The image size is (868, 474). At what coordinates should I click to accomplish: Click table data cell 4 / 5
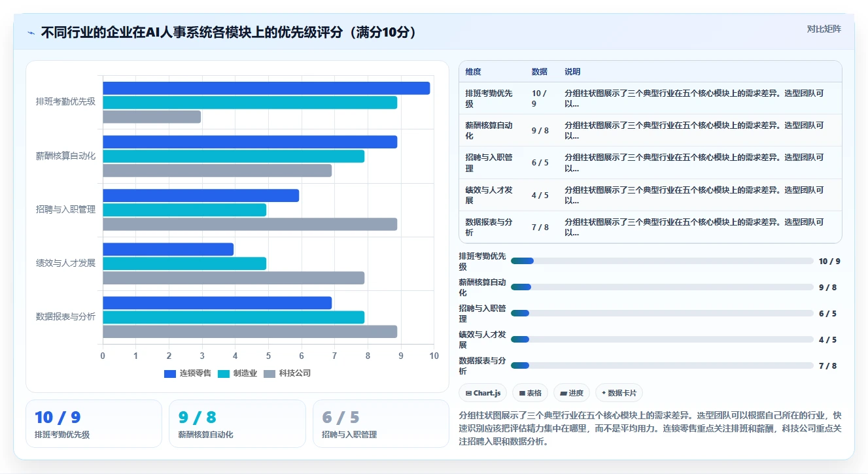click(x=540, y=195)
